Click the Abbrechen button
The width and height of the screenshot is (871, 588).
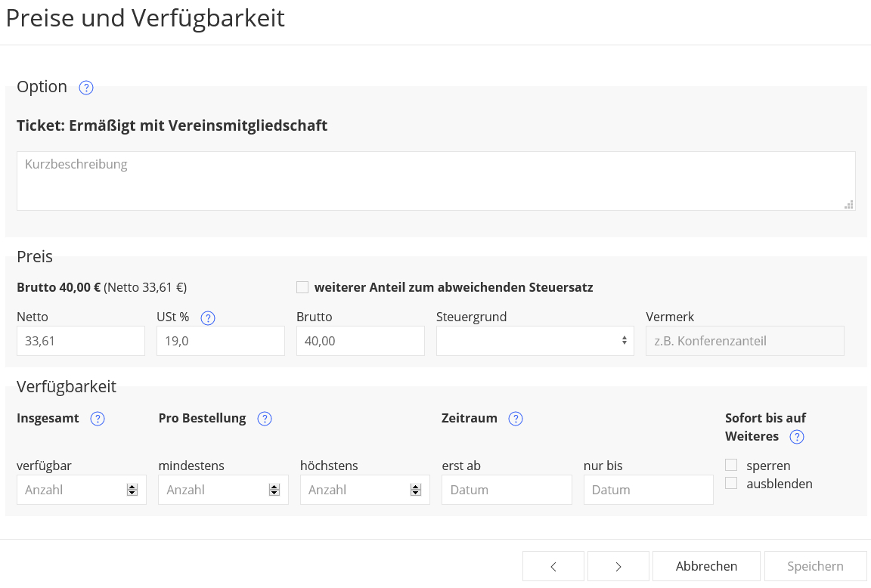click(706, 566)
